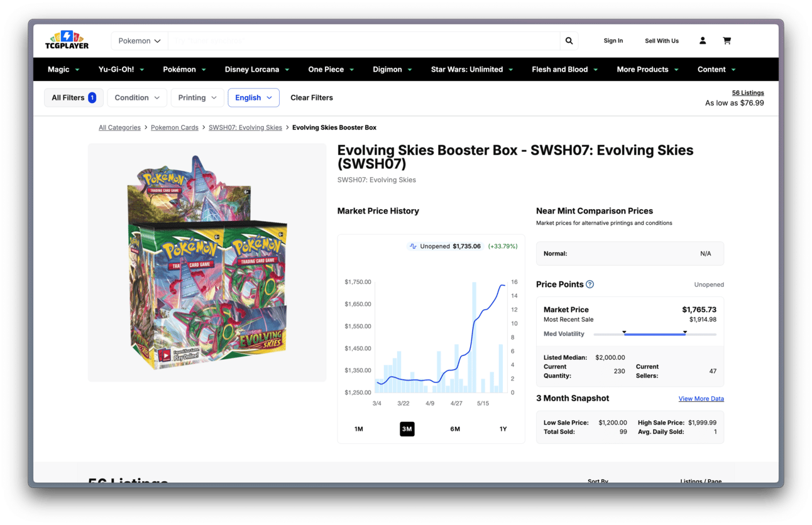The image size is (812, 525).
Task: Click the Sell With Us link
Action: coord(662,41)
